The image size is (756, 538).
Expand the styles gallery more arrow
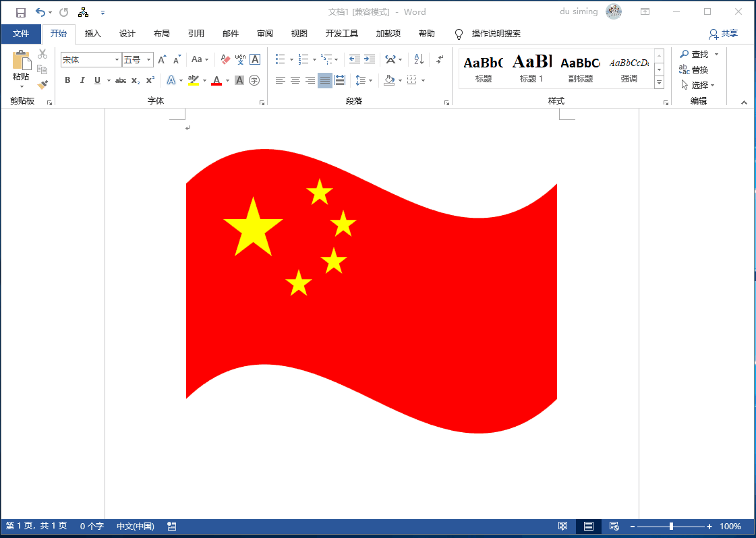click(659, 83)
